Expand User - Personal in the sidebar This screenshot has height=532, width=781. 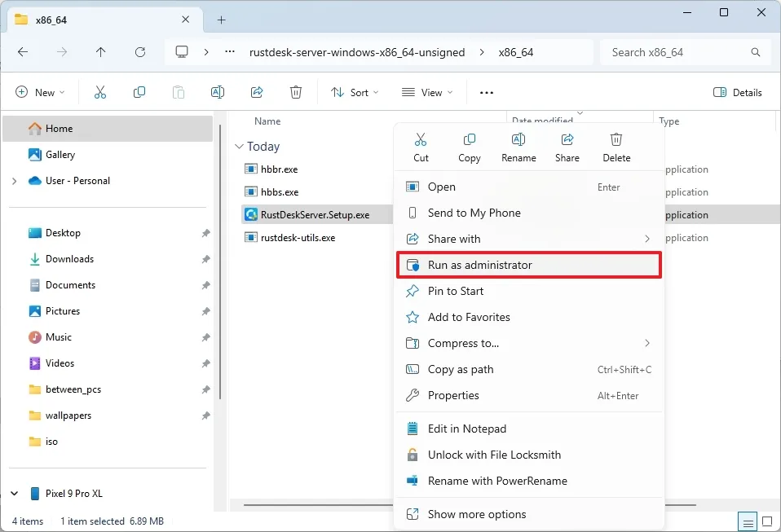pyautogui.click(x=13, y=180)
